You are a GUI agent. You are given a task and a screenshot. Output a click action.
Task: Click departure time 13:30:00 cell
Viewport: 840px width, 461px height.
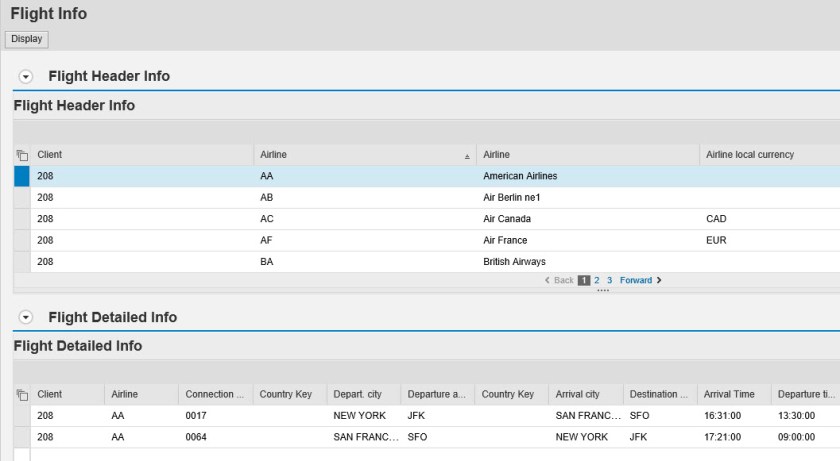tap(806, 416)
